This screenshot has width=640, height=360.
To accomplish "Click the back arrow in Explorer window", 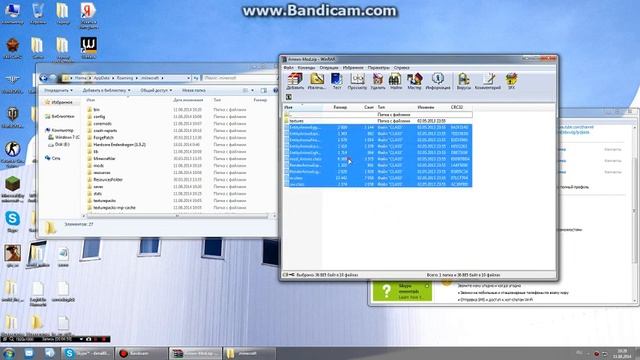I will click(44, 78).
